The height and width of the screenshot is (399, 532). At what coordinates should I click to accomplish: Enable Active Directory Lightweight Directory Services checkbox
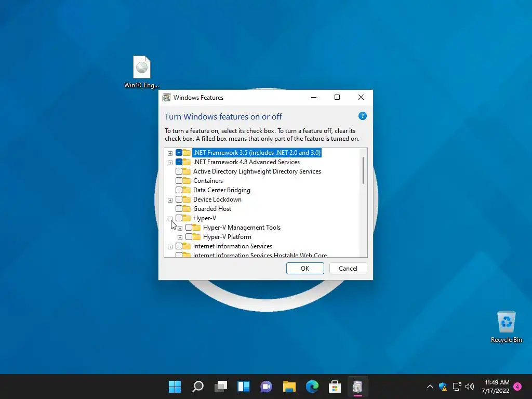tap(179, 171)
